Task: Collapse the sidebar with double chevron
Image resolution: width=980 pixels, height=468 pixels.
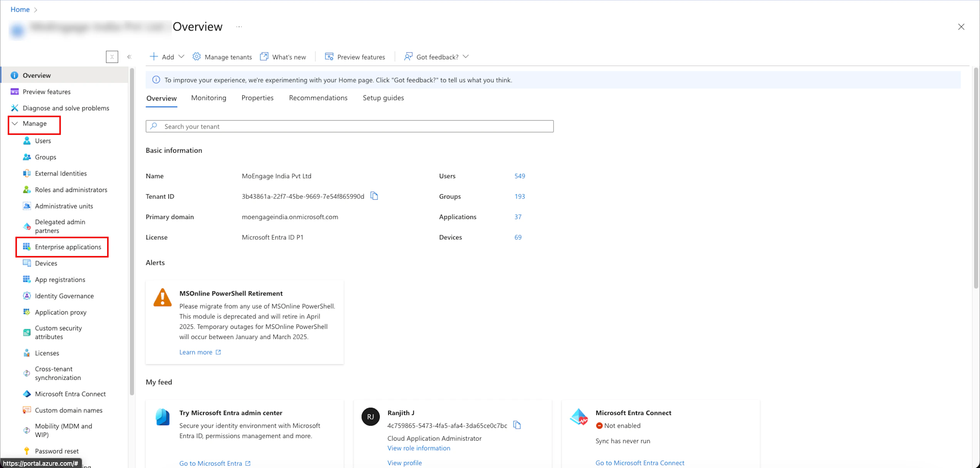Action: (x=129, y=57)
